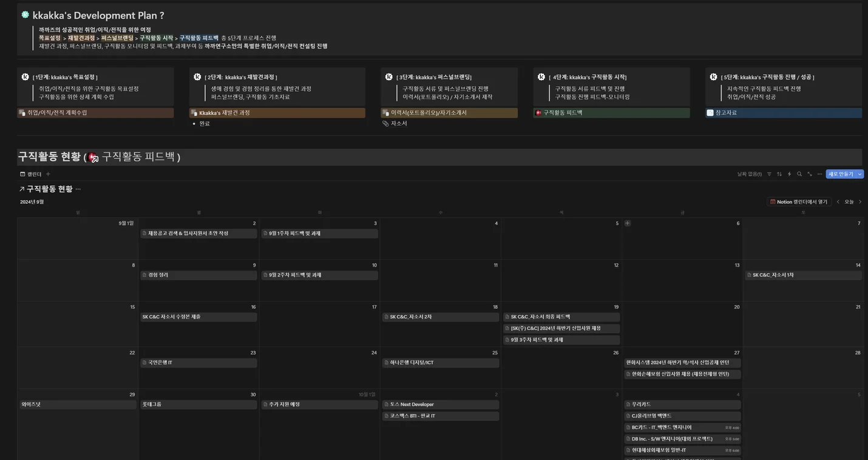Open the 9월 1주차 피드백 및 과제 entry

(x=319, y=234)
